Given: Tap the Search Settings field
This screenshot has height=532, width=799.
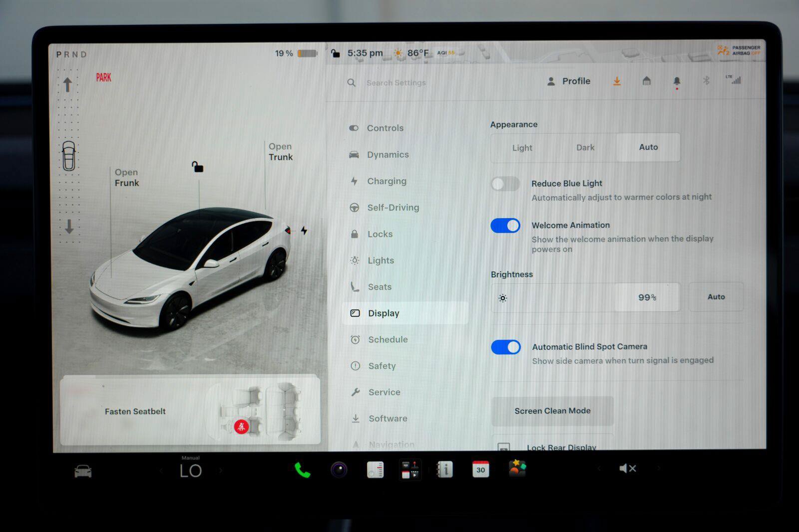Looking at the screenshot, I should pyautogui.click(x=396, y=83).
